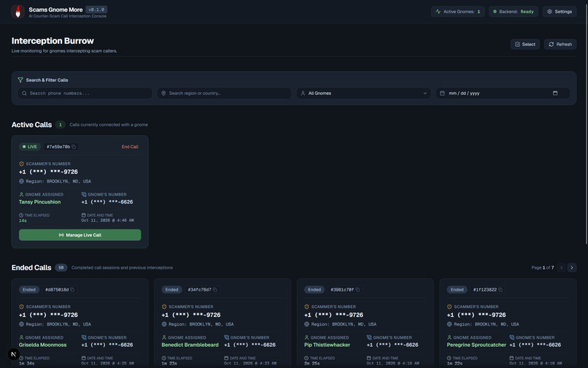The width and height of the screenshot is (588, 368).
Task: Click call ID text #7e59e70b
Action: (x=58, y=147)
